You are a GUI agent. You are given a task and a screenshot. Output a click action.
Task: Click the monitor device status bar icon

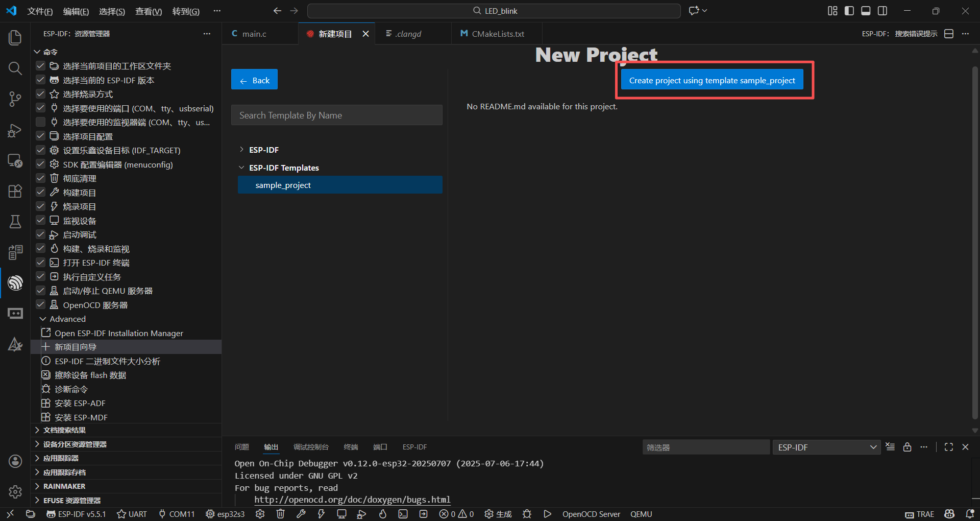[x=341, y=514]
